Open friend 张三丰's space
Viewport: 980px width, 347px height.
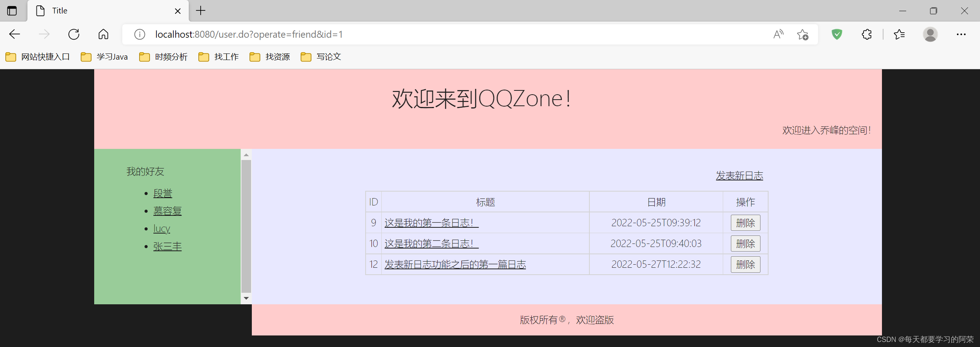pos(167,246)
